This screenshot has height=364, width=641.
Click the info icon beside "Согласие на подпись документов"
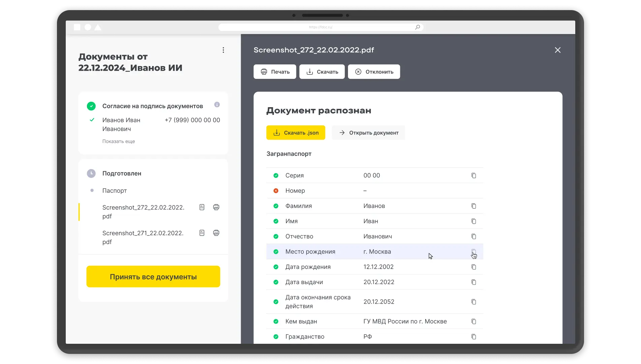[x=217, y=105]
